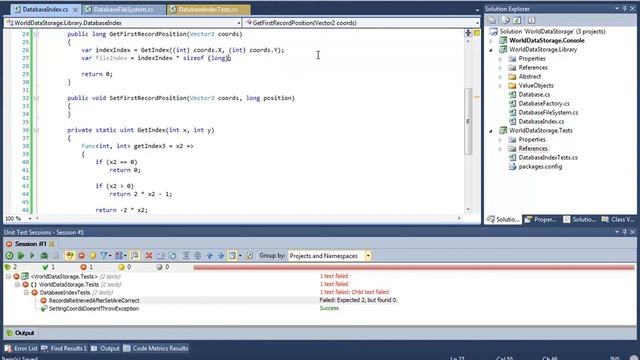Click Show All Files icon in Solution Explorer

click(506, 20)
